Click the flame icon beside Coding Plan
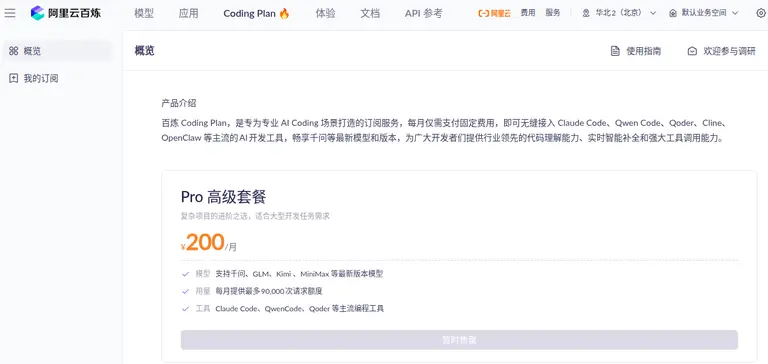This screenshot has width=768, height=364. pos(284,14)
